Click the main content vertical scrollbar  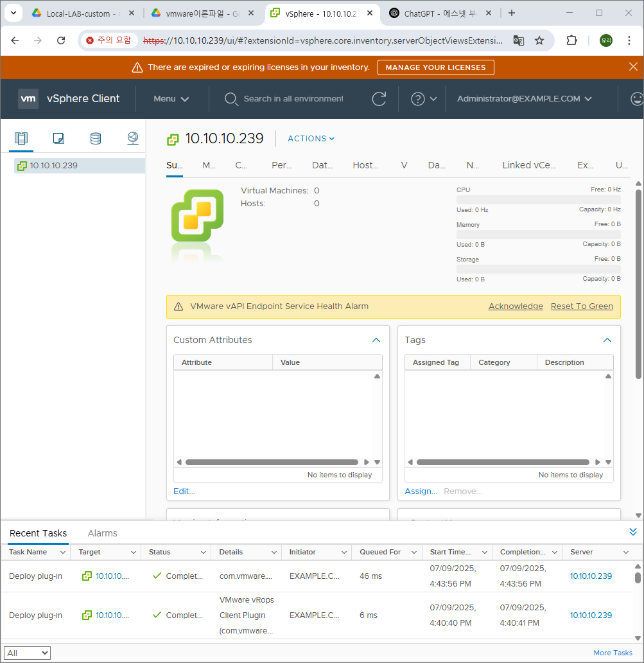tap(638, 284)
